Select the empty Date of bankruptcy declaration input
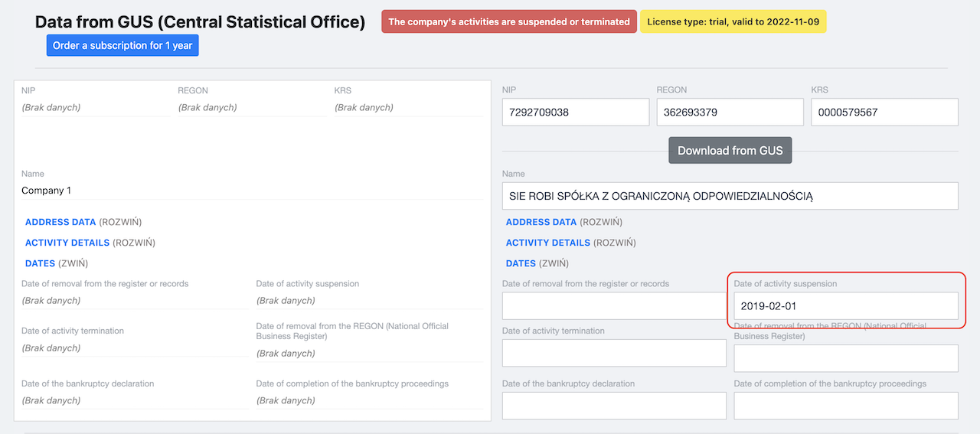The height and width of the screenshot is (434, 980). click(614, 406)
